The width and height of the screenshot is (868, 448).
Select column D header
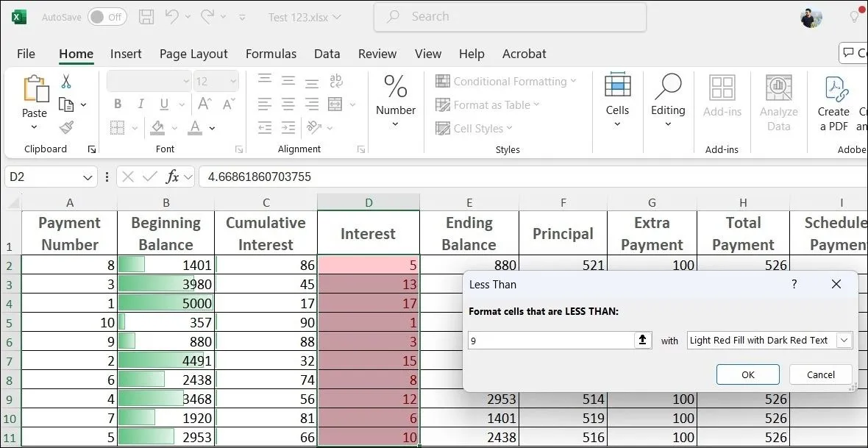click(x=369, y=203)
